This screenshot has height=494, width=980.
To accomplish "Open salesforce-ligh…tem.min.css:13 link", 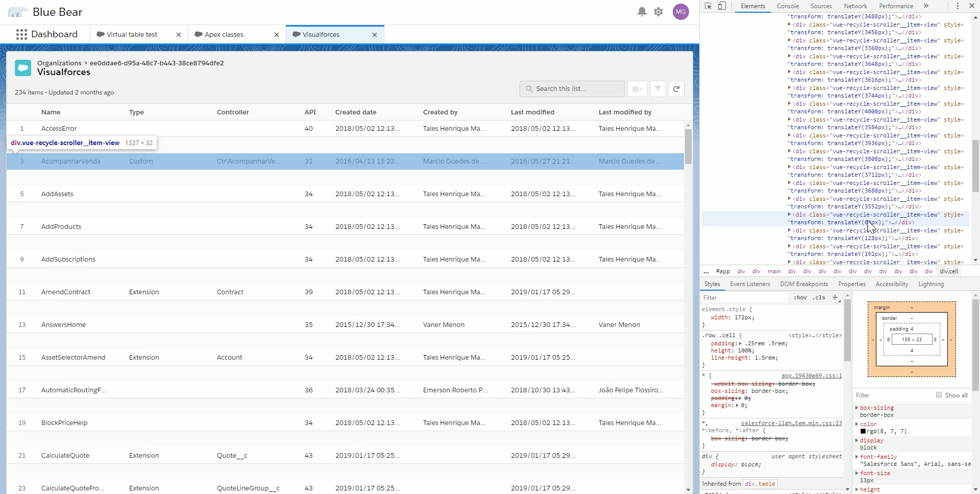I will pos(791,423).
